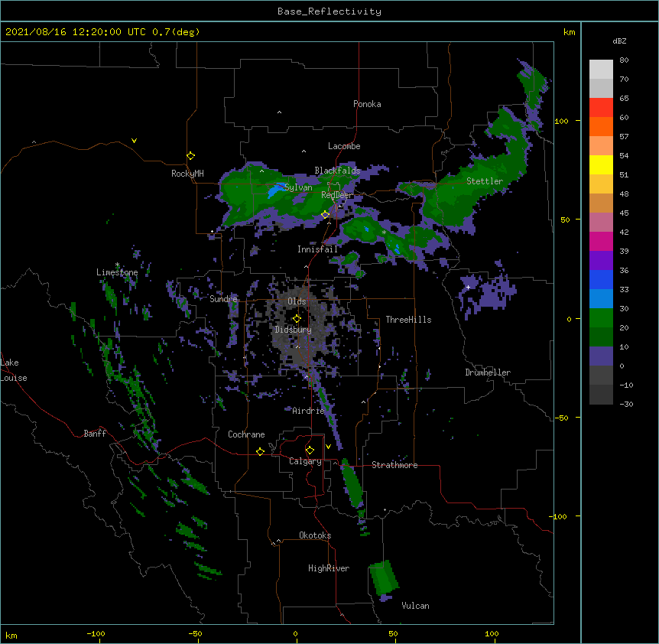Pick the slate purple 0-10 dBZ swatch
Screen dimensions: 659x644
pyautogui.click(x=601, y=356)
